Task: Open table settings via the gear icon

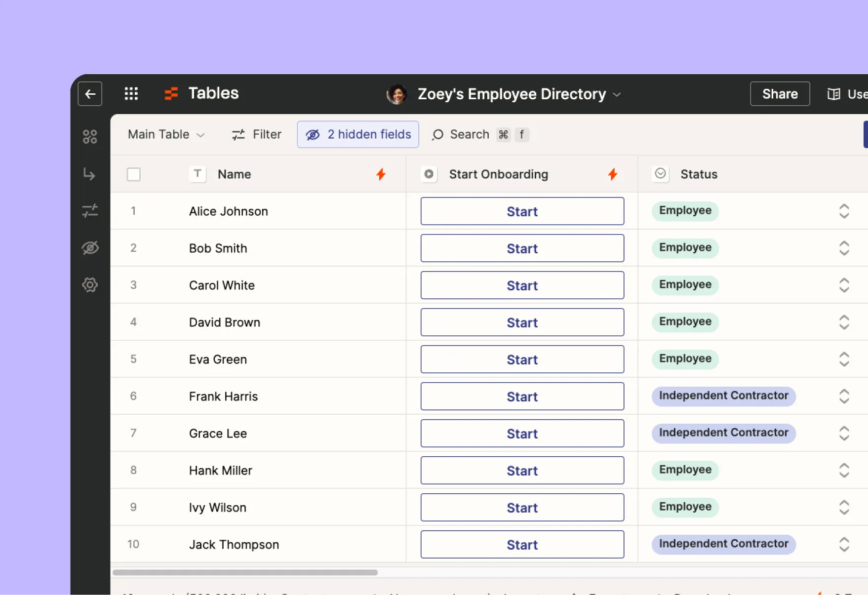Action: coord(90,285)
